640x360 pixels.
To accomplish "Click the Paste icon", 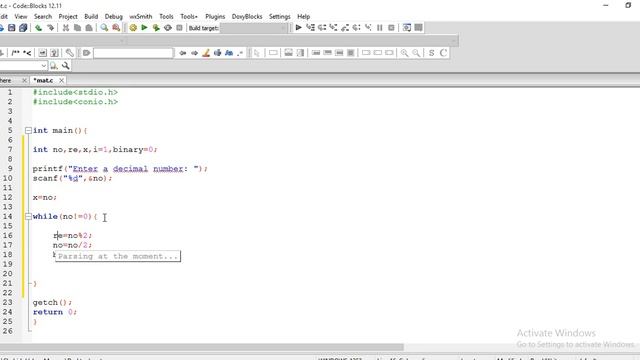I will pos(89,28).
